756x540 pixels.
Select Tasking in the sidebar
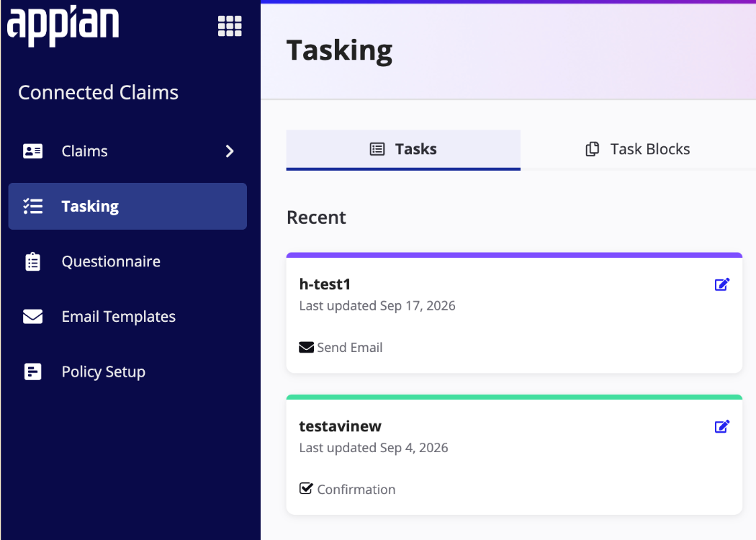[127, 207]
